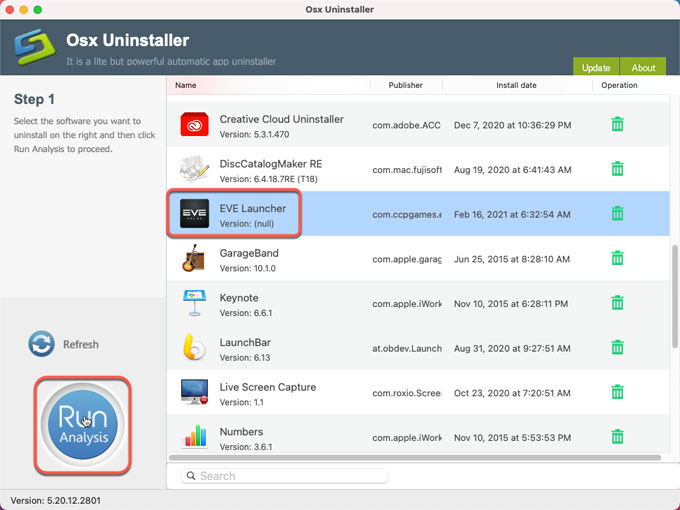
Task: Open the About button
Action: pos(643,67)
